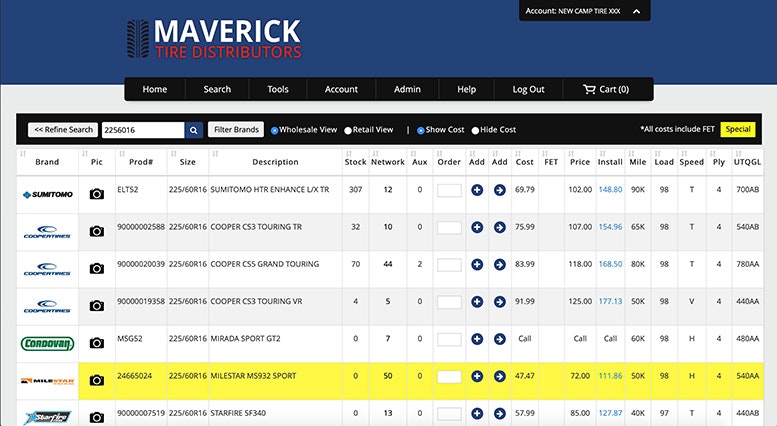Click the Refine Search button

(62, 130)
